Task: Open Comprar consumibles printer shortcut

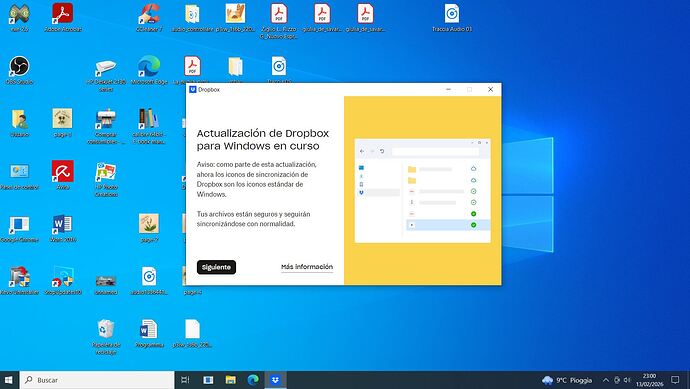Action: point(106,126)
